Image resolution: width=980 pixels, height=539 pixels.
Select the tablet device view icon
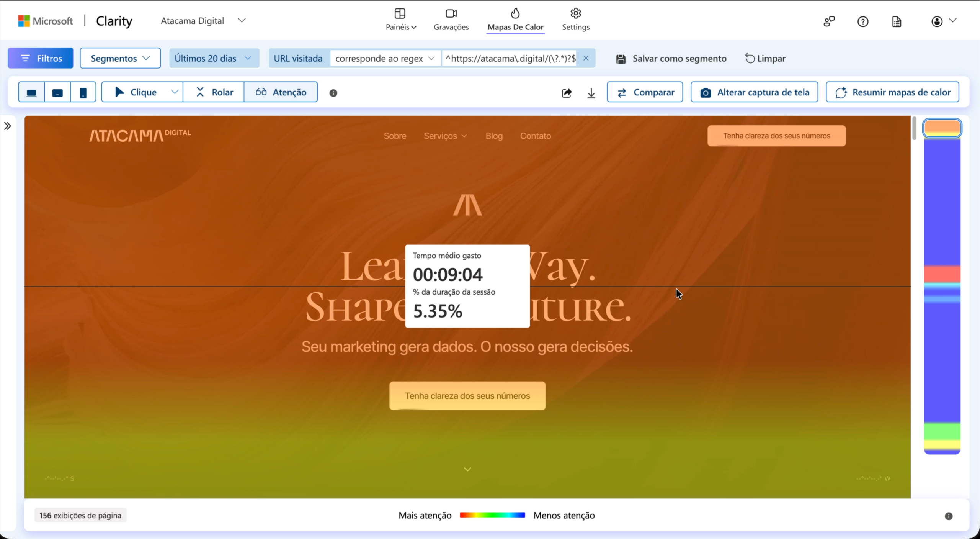pos(57,92)
